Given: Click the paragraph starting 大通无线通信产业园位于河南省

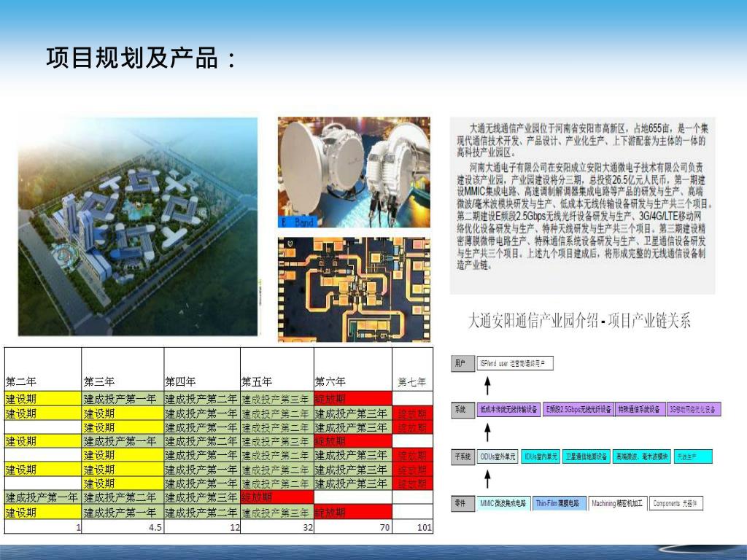Looking at the screenshot, I should point(583,140).
